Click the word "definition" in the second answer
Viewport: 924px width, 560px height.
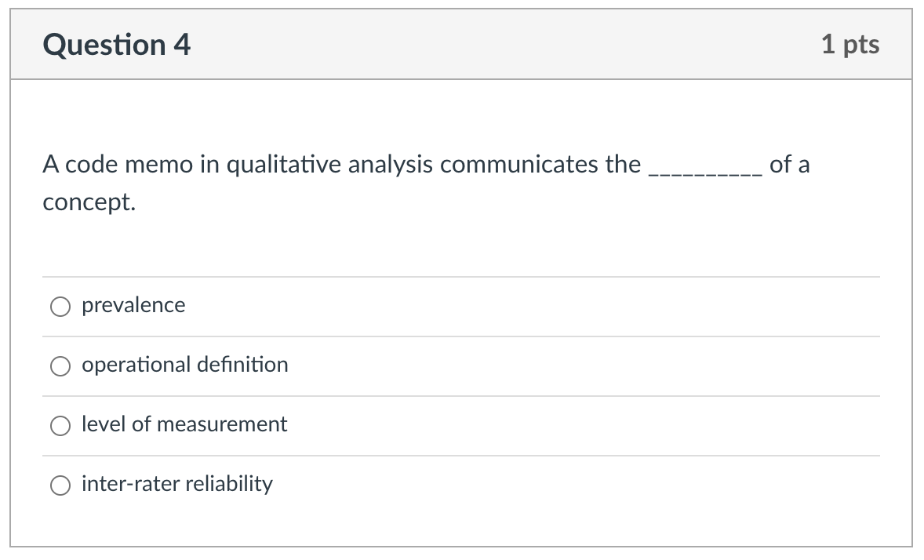242,365
